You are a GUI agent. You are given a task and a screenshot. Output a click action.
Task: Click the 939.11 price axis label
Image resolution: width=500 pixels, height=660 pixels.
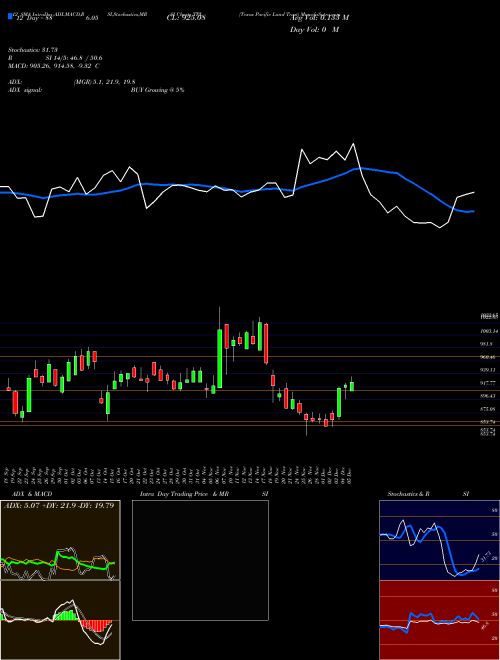coord(489,370)
